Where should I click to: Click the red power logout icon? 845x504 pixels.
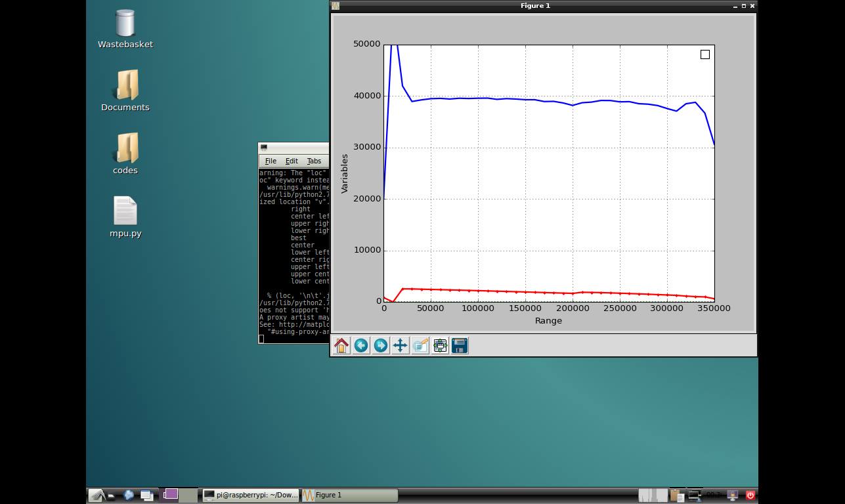[x=750, y=495]
